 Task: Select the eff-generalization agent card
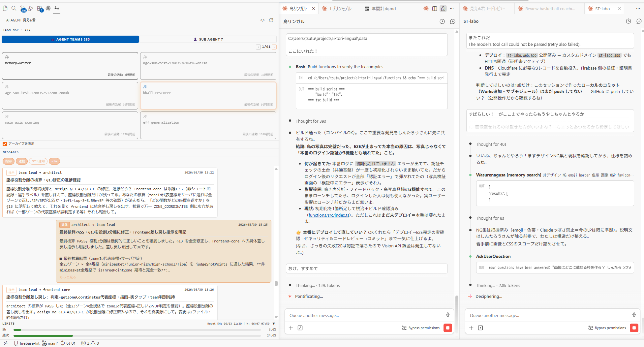(x=208, y=125)
